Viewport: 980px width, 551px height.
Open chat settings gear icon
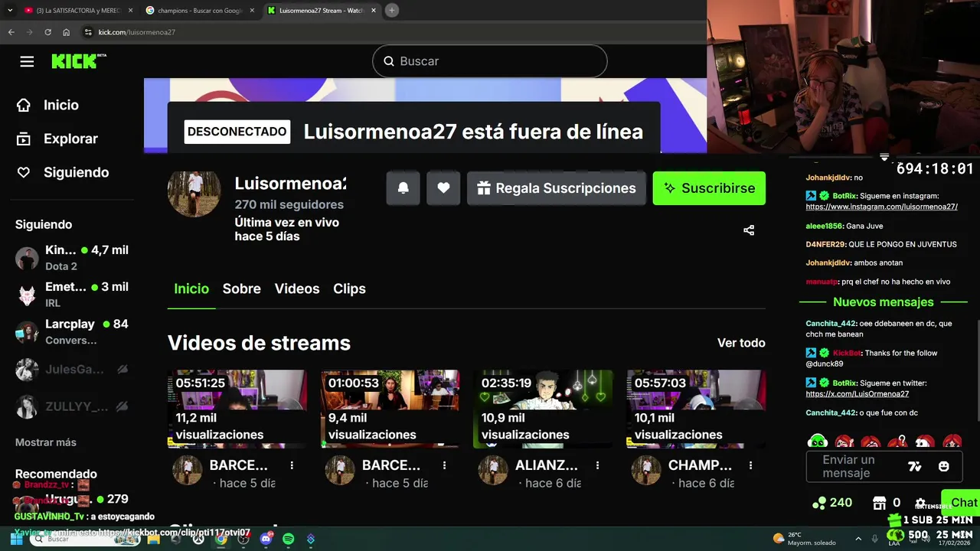pos(921,503)
